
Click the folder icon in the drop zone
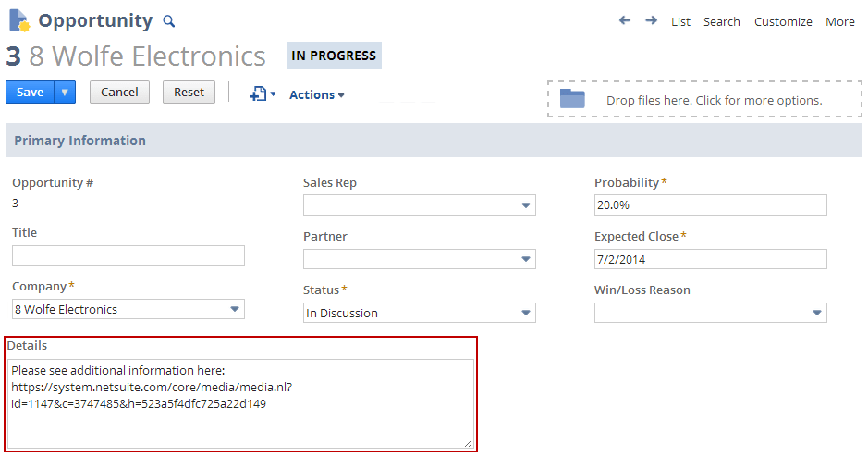(x=572, y=99)
